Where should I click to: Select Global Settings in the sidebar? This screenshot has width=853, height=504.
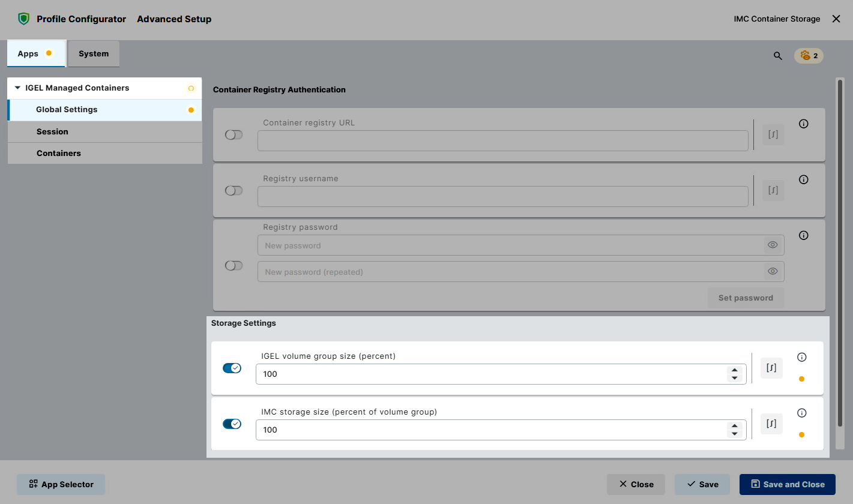click(x=104, y=110)
